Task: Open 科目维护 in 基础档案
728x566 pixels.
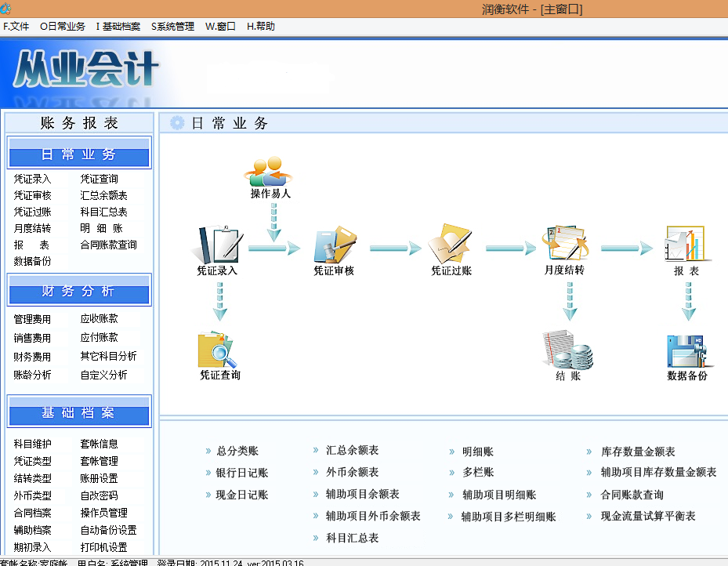Action: tap(32, 444)
